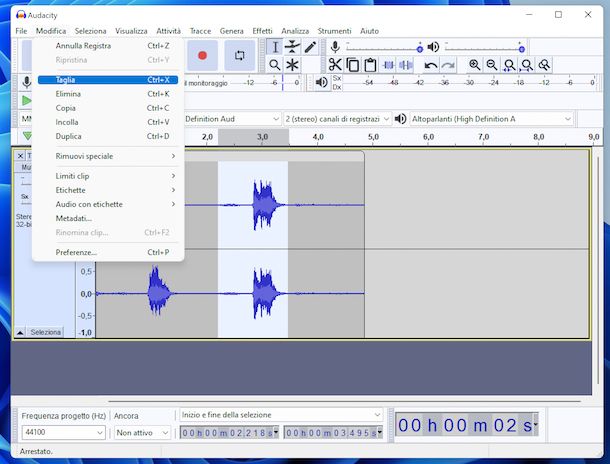
Task: Open the Analizza menu
Action: click(295, 31)
